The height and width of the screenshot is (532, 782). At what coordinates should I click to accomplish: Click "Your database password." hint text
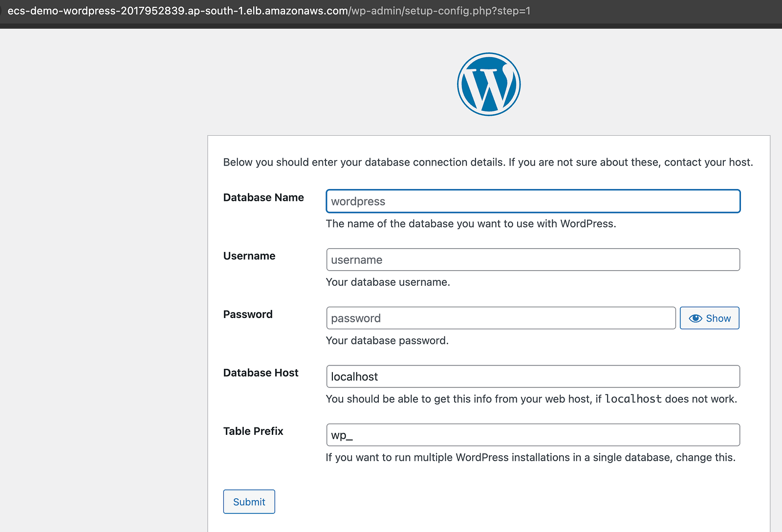387,340
